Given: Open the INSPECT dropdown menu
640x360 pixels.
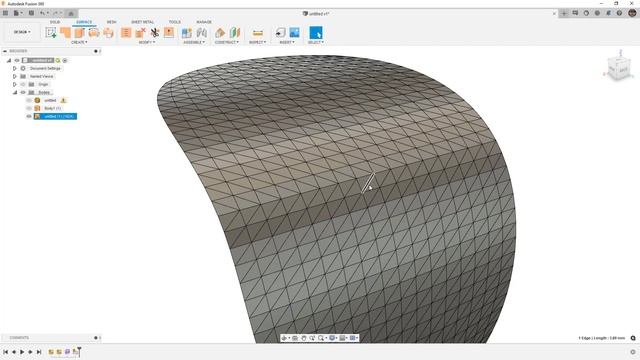Looking at the screenshot, I should pos(258,42).
